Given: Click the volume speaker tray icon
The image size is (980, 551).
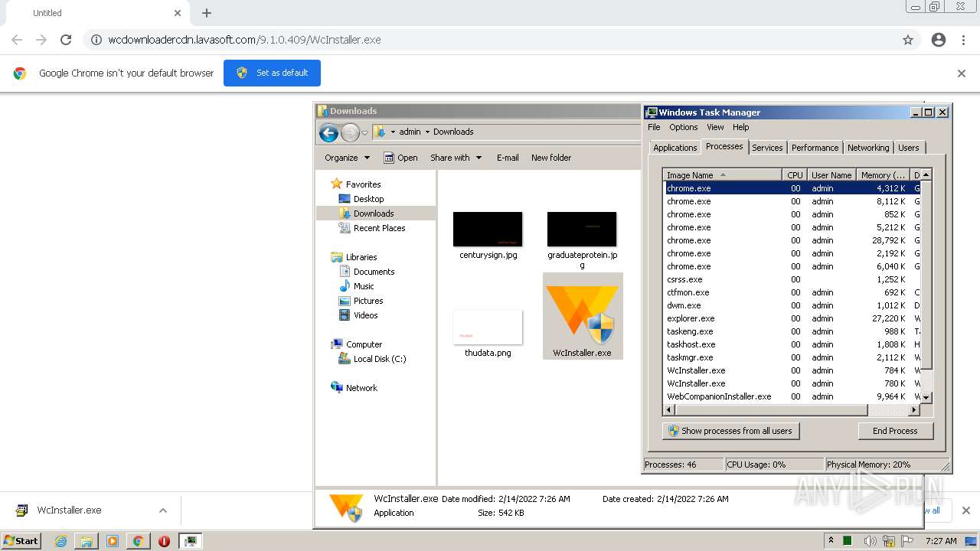Looking at the screenshot, I should pyautogui.click(x=869, y=541).
